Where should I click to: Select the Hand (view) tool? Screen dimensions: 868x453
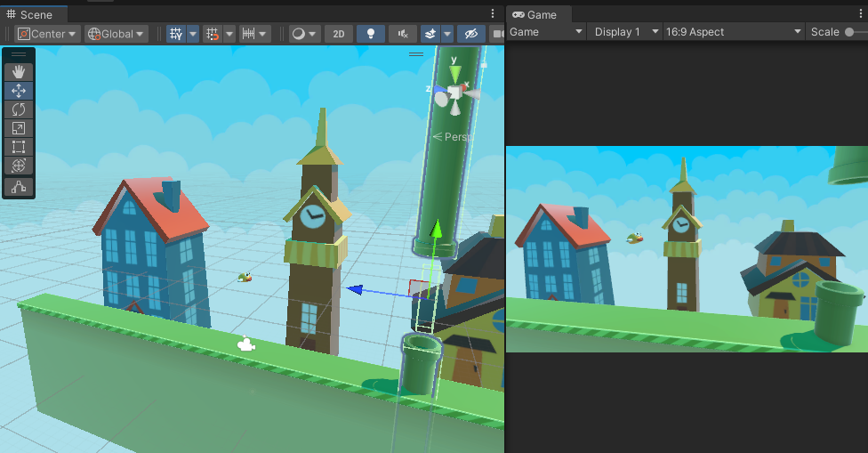pyautogui.click(x=19, y=72)
